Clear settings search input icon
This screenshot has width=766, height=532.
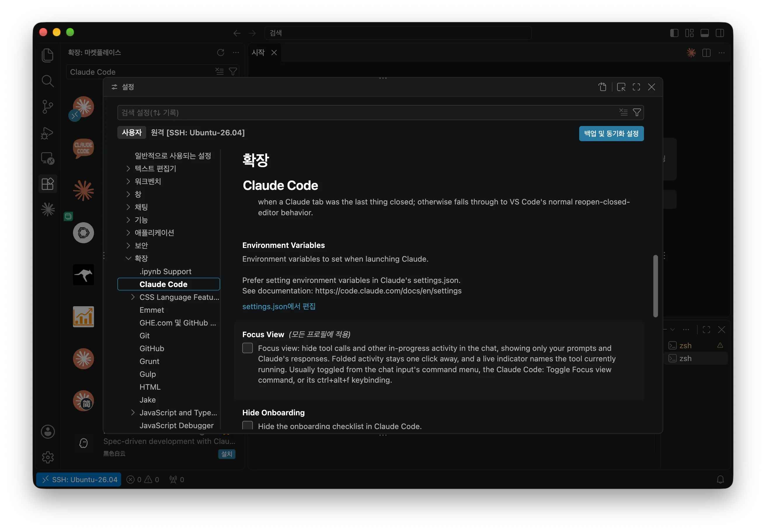(x=624, y=112)
